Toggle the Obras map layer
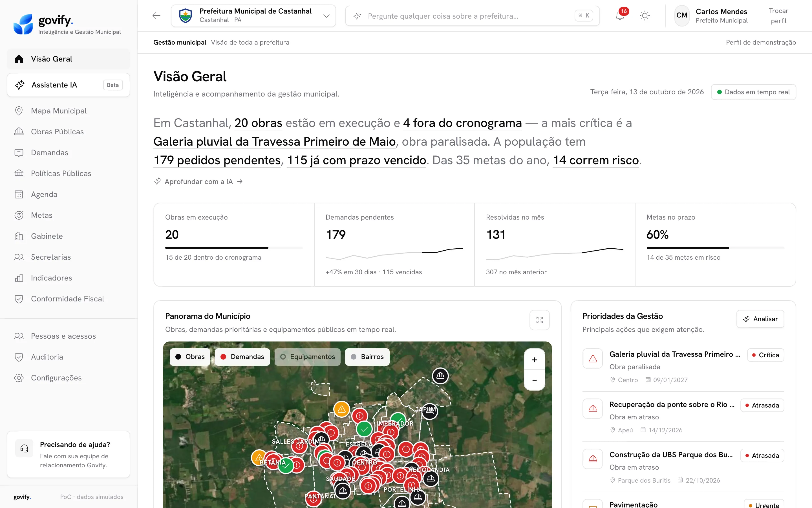This screenshot has width=812, height=508. coord(190,357)
